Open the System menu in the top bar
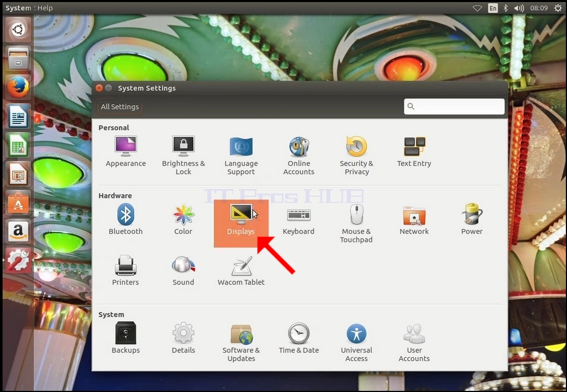 18,8
